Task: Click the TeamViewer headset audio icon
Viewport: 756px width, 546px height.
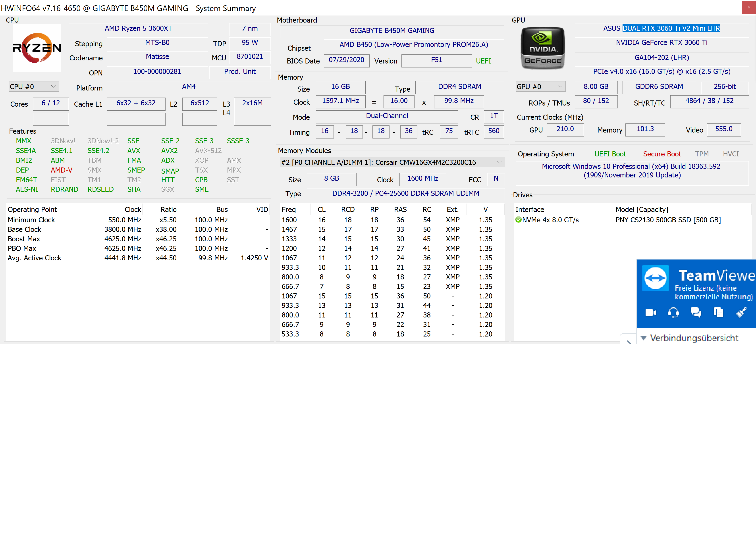Action: [673, 312]
